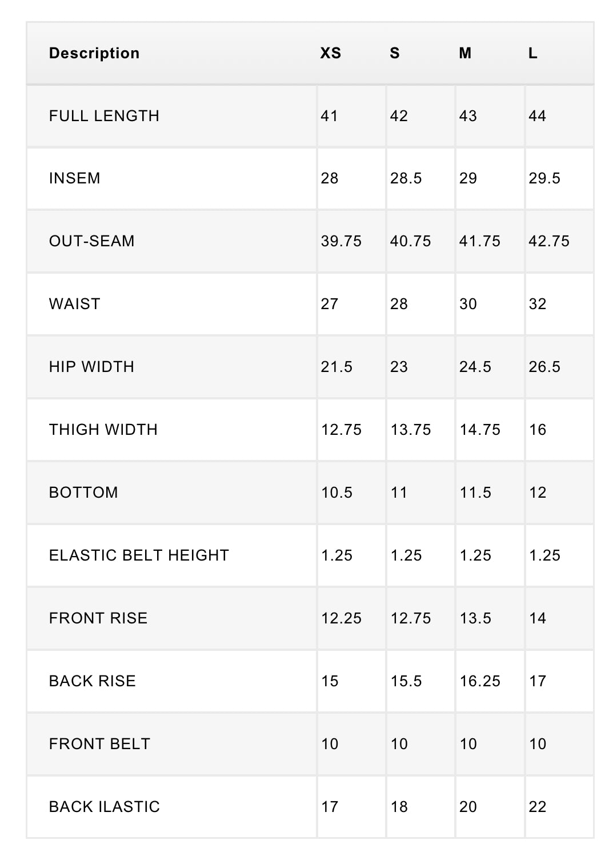
Task: Click the S size column header
Action: (395, 53)
